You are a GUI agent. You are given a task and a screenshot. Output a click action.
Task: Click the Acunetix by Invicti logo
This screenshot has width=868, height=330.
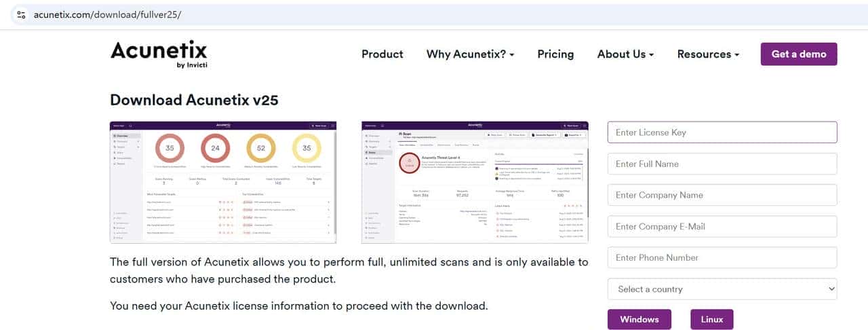(x=159, y=54)
